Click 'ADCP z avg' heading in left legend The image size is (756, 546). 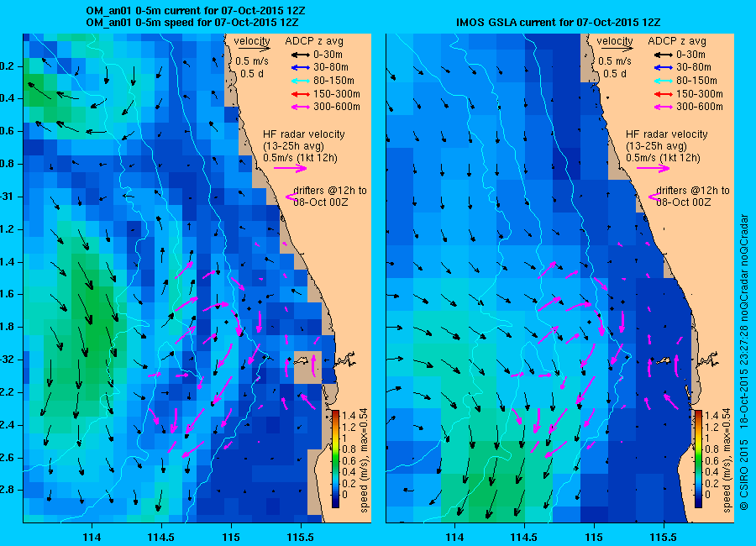pyautogui.click(x=314, y=41)
